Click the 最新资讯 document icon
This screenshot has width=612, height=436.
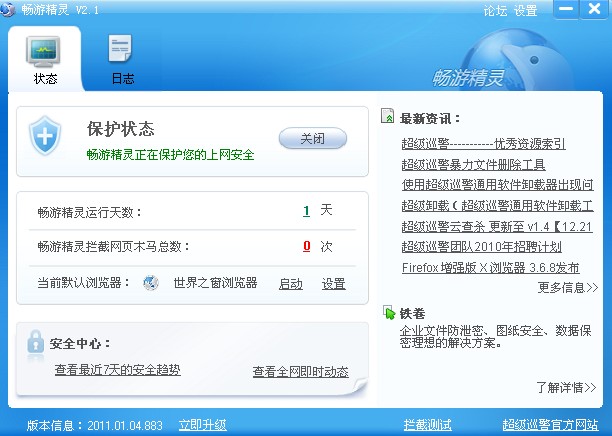[387, 116]
